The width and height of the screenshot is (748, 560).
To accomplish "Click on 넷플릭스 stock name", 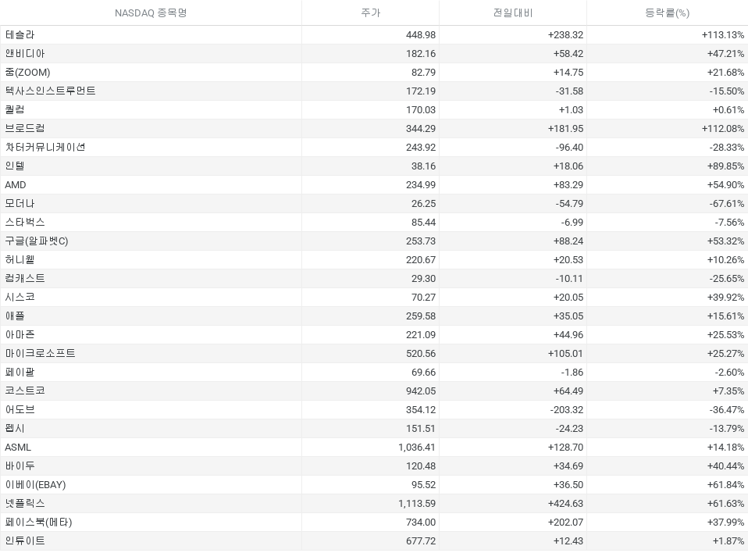I will pyautogui.click(x=25, y=504).
